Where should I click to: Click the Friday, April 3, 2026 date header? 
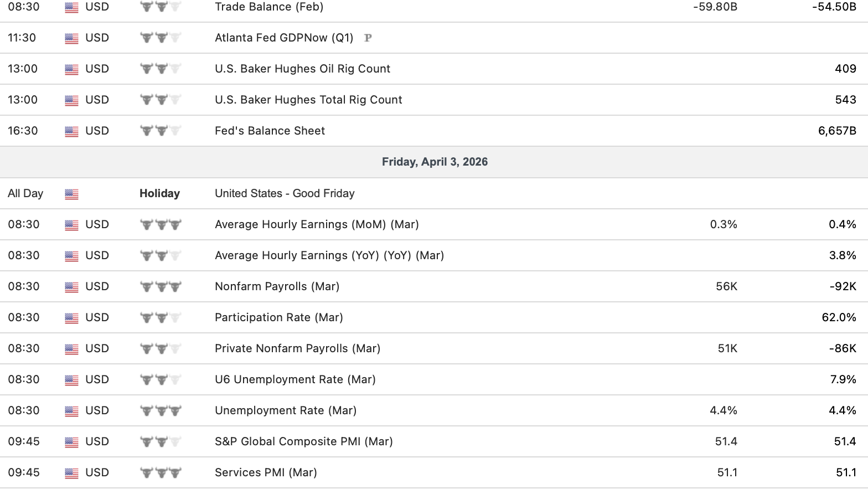coord(435,162)
